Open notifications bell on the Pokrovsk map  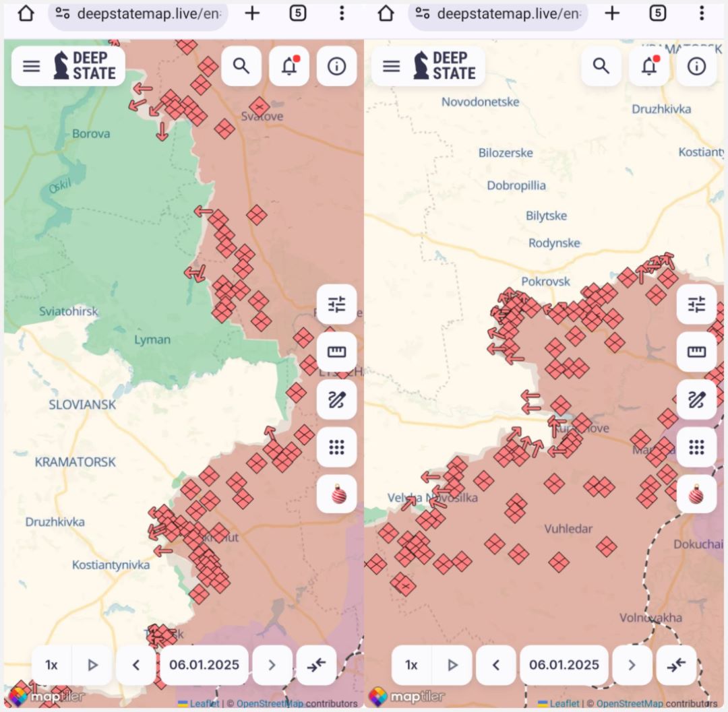click(649, 66)
